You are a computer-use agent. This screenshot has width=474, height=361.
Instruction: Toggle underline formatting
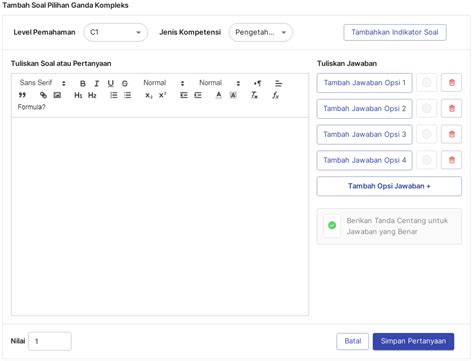coord(111,83)
